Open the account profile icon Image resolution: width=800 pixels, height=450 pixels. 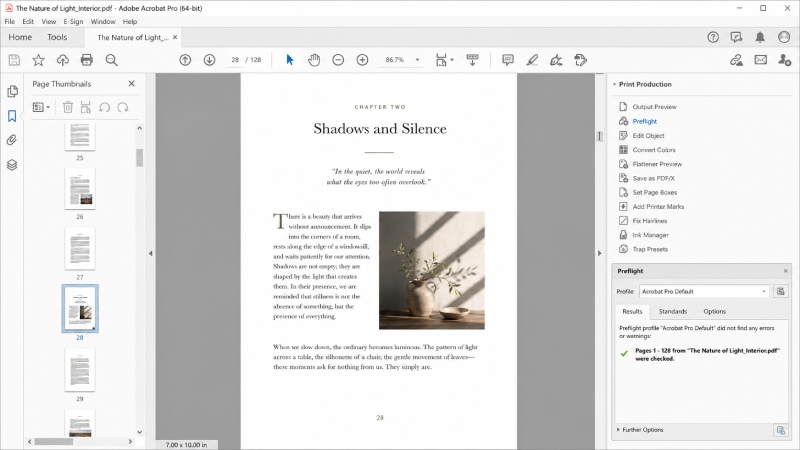[x=784, y=37]
